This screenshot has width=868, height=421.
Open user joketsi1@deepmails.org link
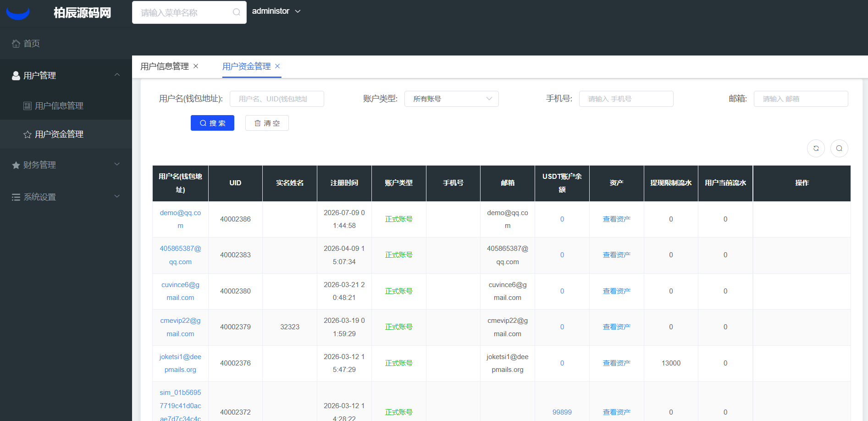point(180,363)
